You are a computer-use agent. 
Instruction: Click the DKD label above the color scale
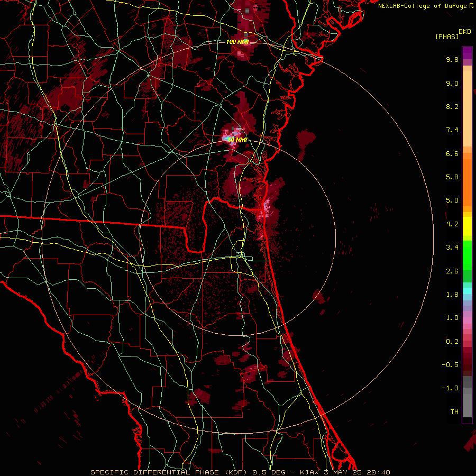464,32
